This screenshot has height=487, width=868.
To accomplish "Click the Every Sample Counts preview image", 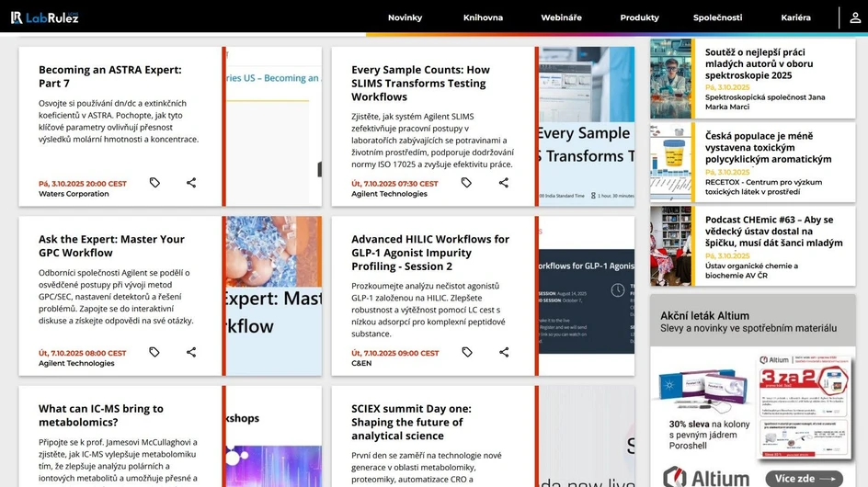I will click(x=587, y=126).
